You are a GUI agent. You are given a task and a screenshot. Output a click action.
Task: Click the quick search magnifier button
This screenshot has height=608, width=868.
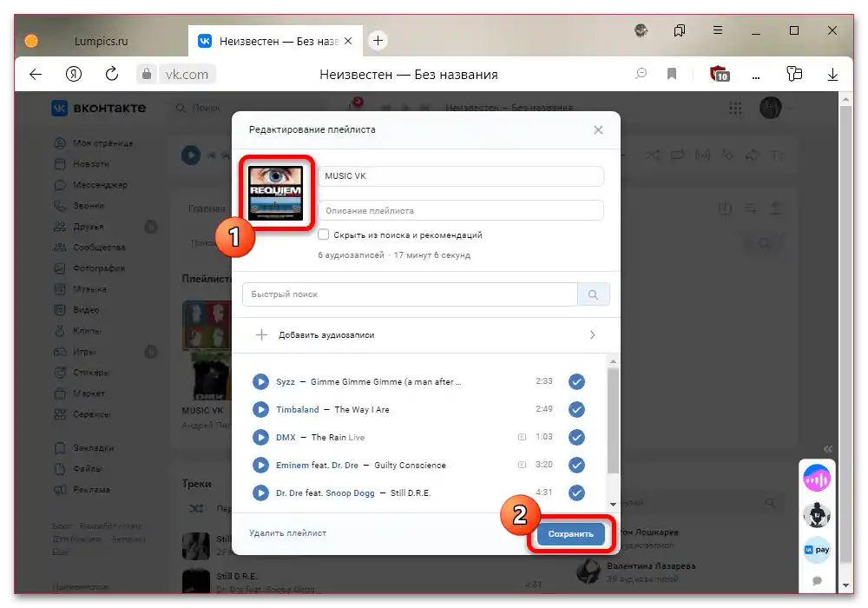pos(593,294)
